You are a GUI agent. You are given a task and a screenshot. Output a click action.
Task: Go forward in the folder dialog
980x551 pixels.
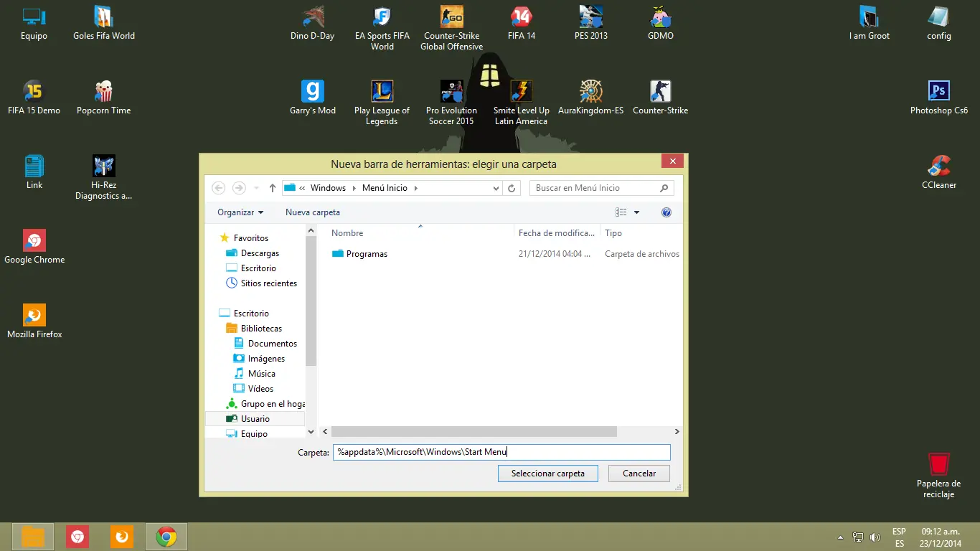239,188
